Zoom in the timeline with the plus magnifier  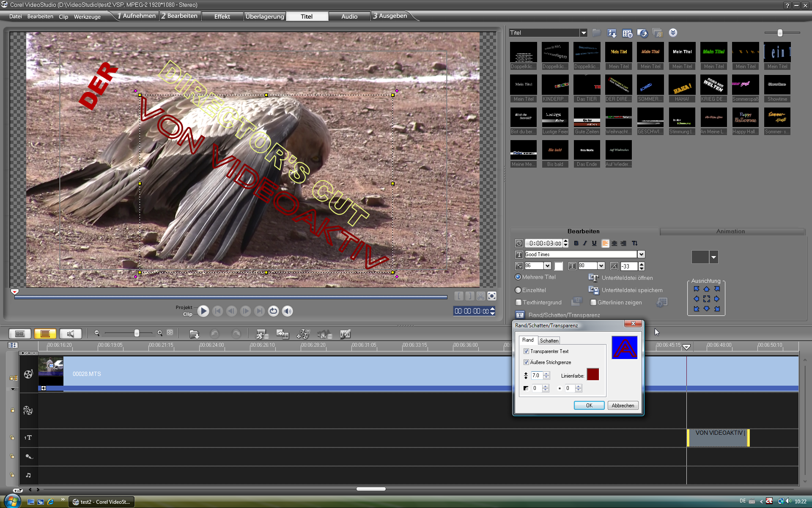click(x=160, y=333)
